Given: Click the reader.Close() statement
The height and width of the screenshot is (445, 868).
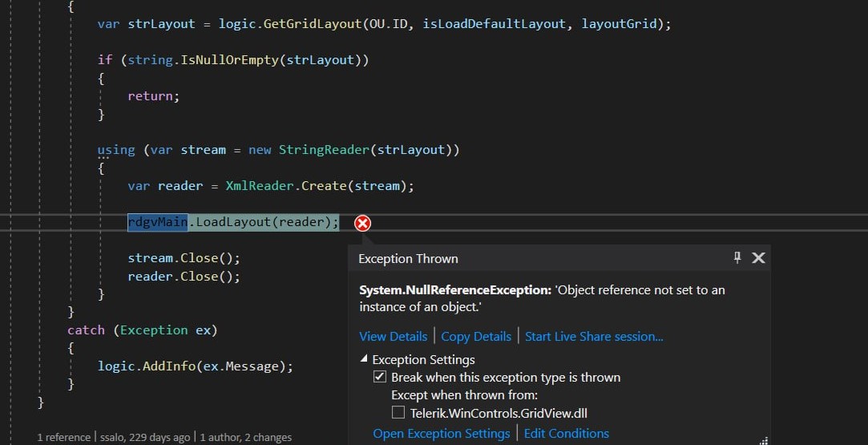Looking at the screenshot, I should 184,276.
